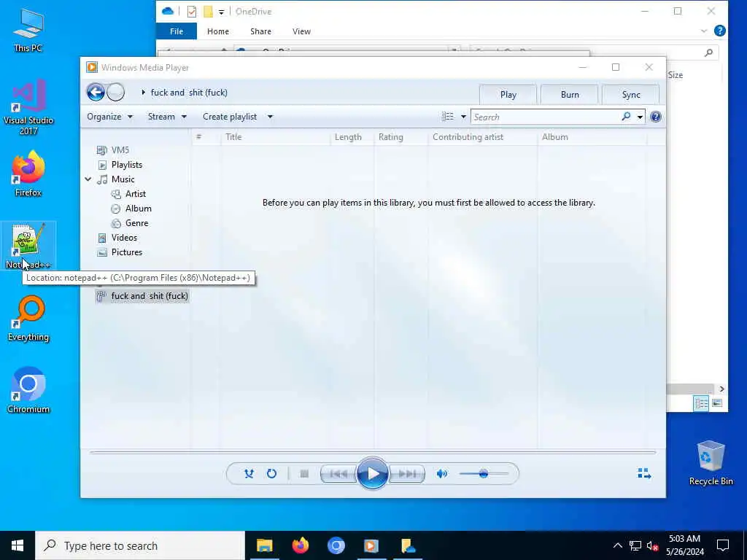Click Create playlist

[x=230, y=117]
